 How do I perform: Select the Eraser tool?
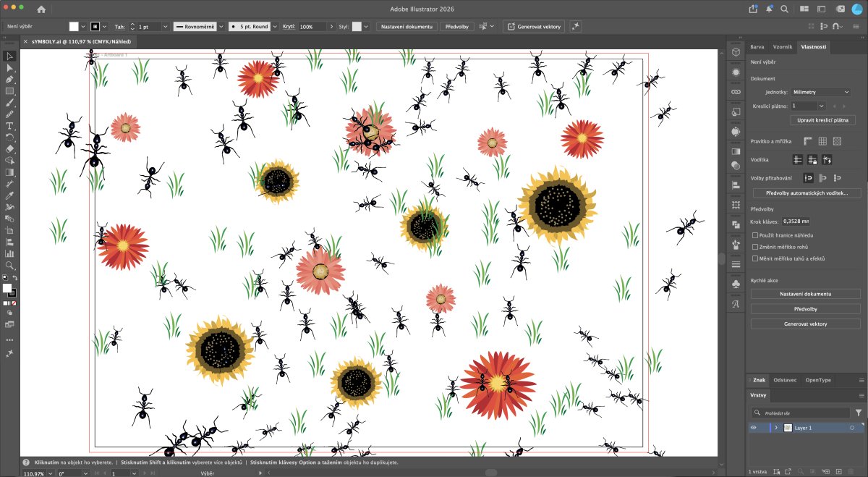coord(10,149)
